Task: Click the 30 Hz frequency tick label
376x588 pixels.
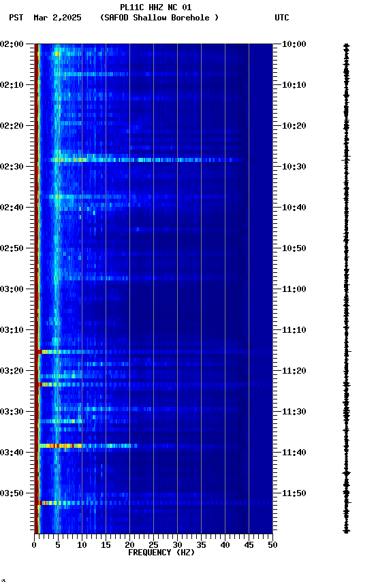Action: [177, 545]
